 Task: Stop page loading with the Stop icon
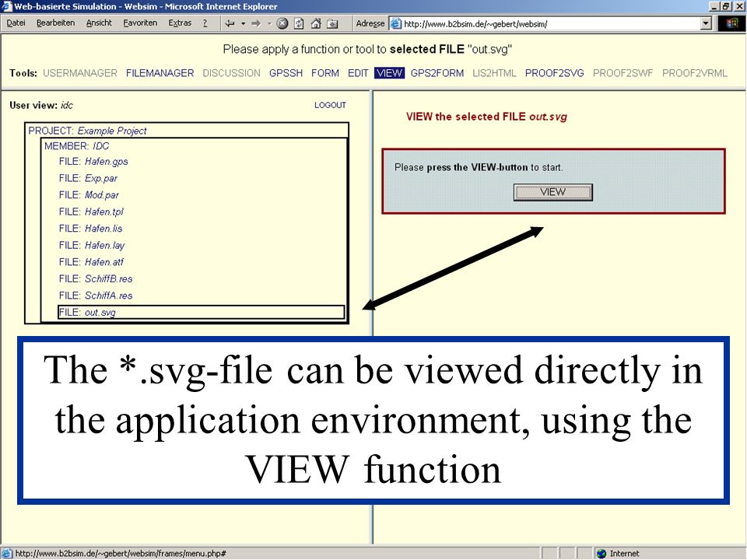(x=282, y=23)
